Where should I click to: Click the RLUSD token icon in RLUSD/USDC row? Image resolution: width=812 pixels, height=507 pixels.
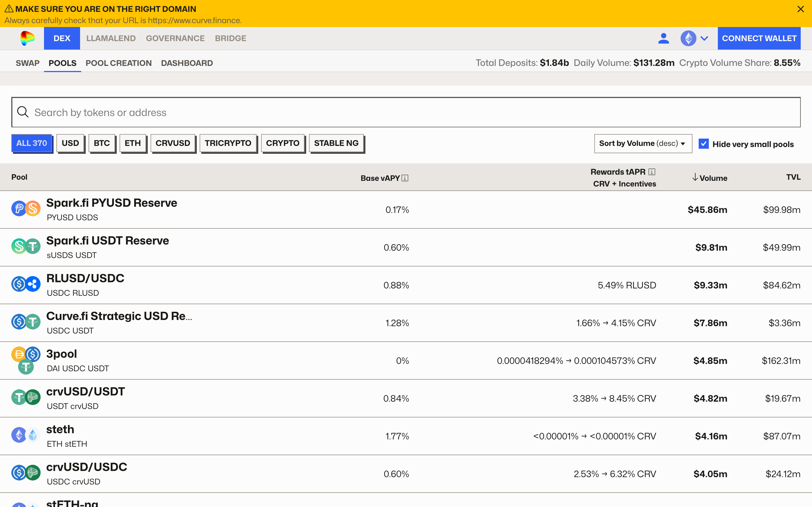[33, 284]
